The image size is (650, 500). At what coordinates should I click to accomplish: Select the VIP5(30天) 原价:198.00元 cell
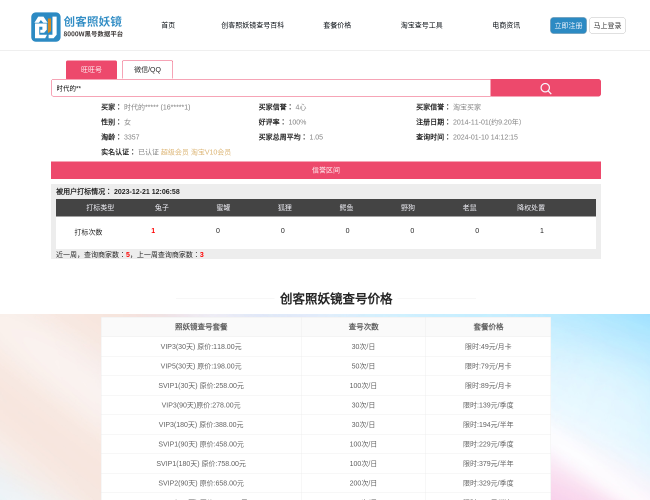coord(201,366)
